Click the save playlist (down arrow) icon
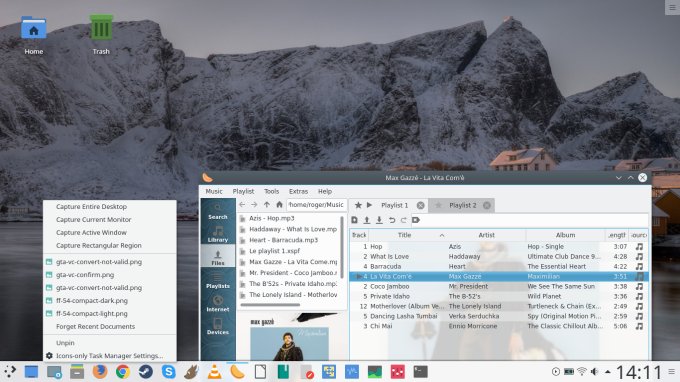This screenshot has width=680, height=382. click(379, 220)
